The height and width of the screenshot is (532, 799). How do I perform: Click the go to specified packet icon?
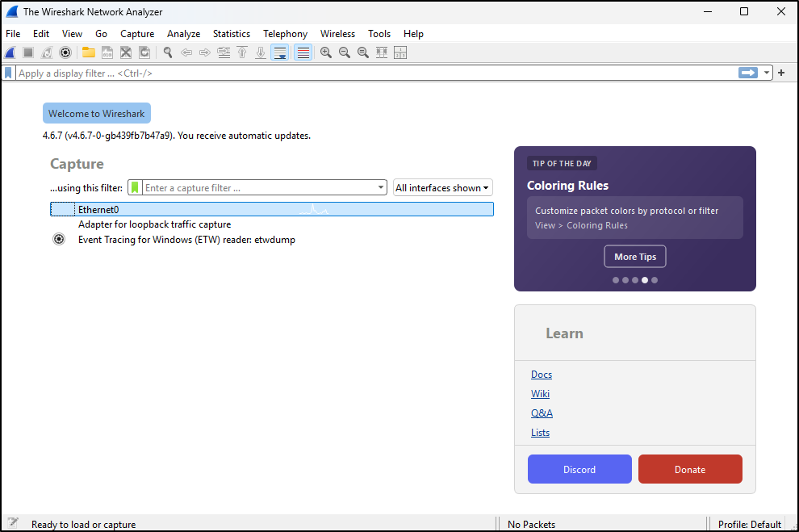[224, 52]
